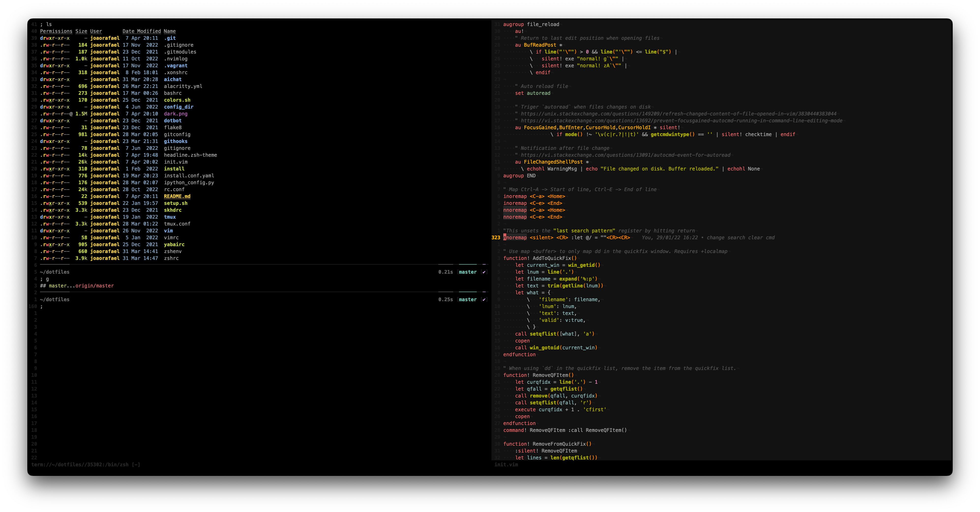Click the dark.png file entry

coord(175,114)
